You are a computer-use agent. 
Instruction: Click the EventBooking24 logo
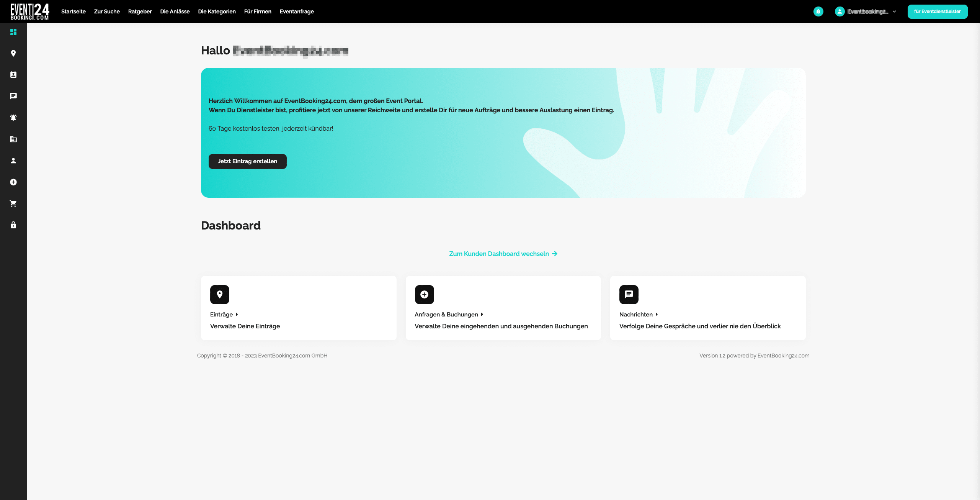click(30, 11)
